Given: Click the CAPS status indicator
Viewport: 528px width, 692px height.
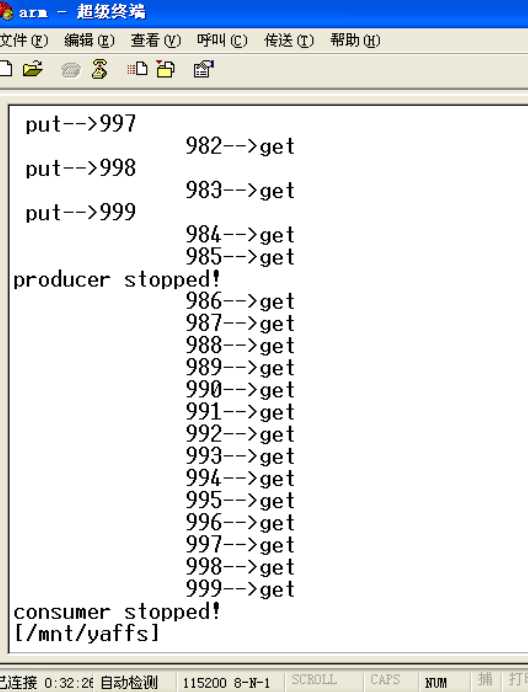Looking at the screenshot, I should click(385, 680).
